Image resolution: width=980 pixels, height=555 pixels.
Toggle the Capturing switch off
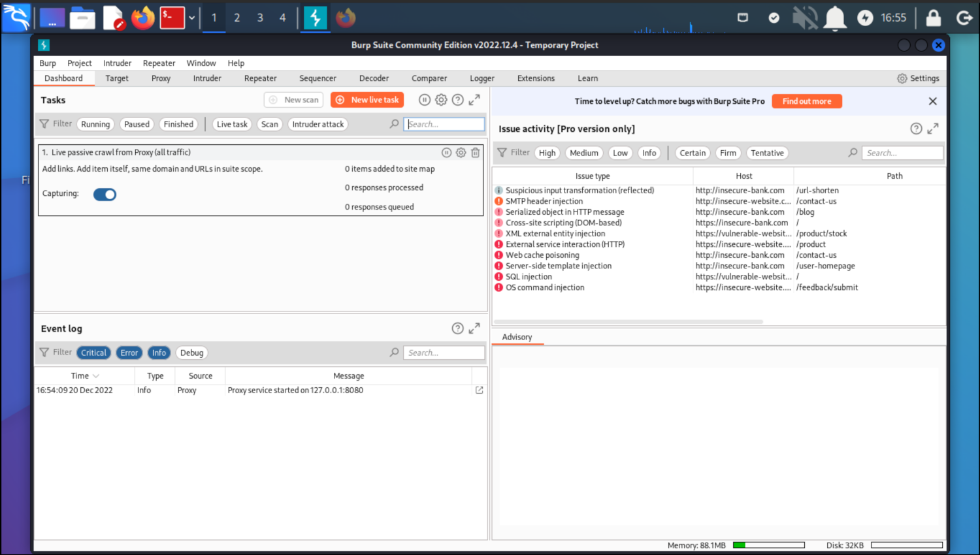tap(105, 194)
